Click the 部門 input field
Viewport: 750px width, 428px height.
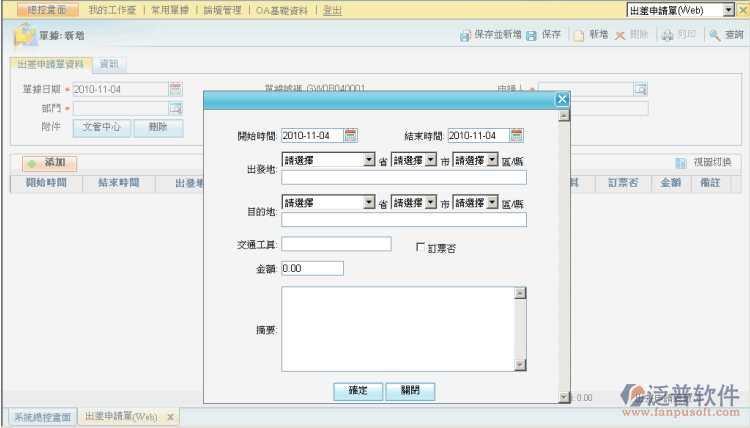tap(121, 108)
